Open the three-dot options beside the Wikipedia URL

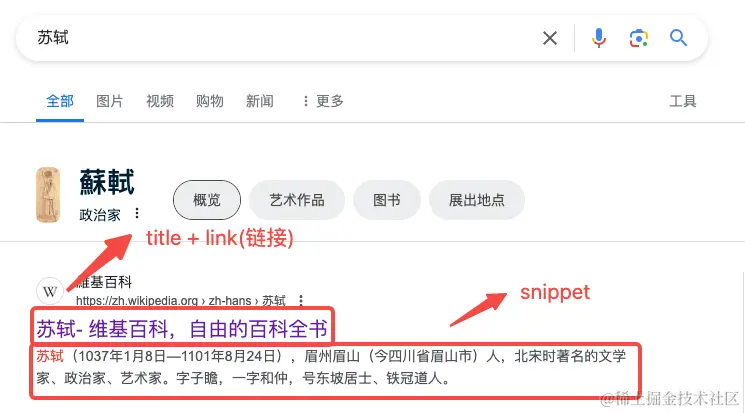(301, 300)
